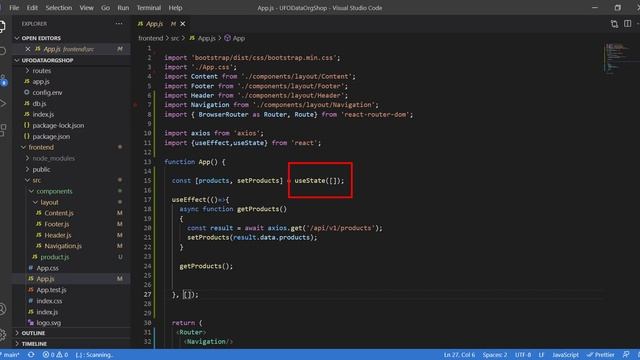
Task: Open the Accounts icon in the activity bar
Action: (x=3, y=309)
